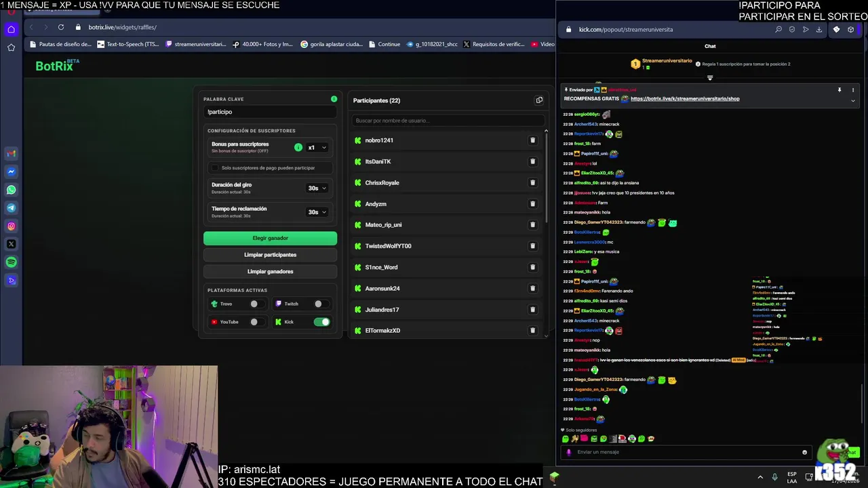Screen dimensions: 868x488
Task: Click the Enviar un mensaje chat field
Action: pos(685,452)
